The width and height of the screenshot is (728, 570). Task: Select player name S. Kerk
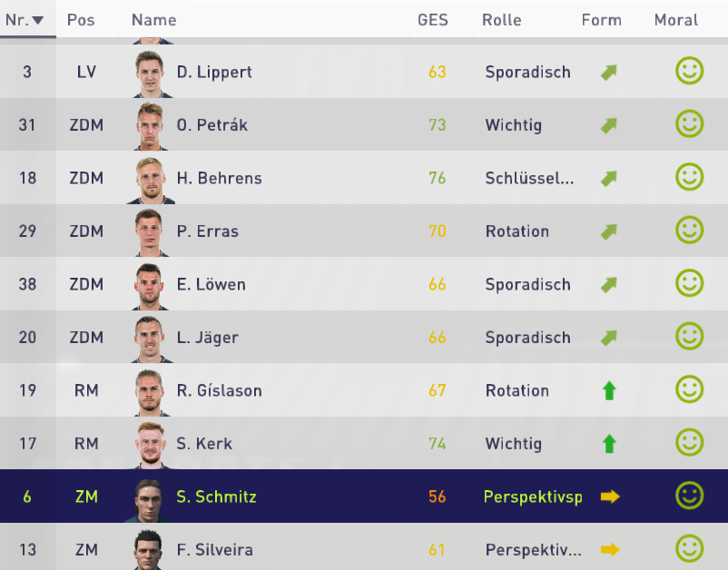204,443
